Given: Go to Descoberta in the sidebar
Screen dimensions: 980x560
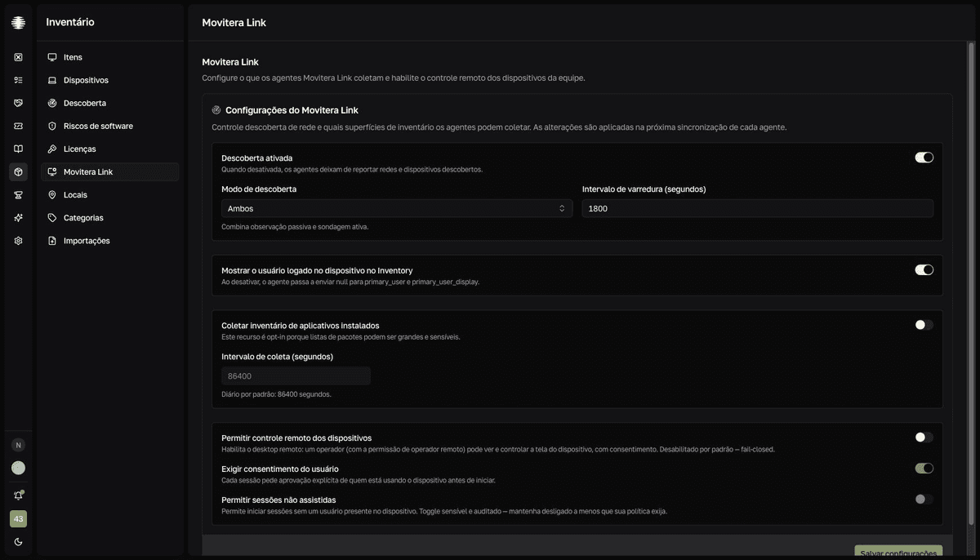Looking at the screenshot, I should pos(109,103).
